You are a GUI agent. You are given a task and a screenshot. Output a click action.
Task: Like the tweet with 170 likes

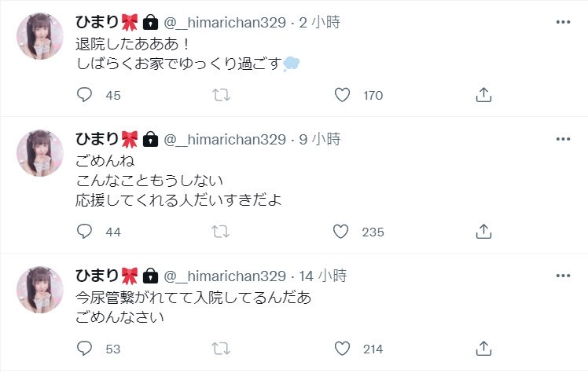pos(342,95)
